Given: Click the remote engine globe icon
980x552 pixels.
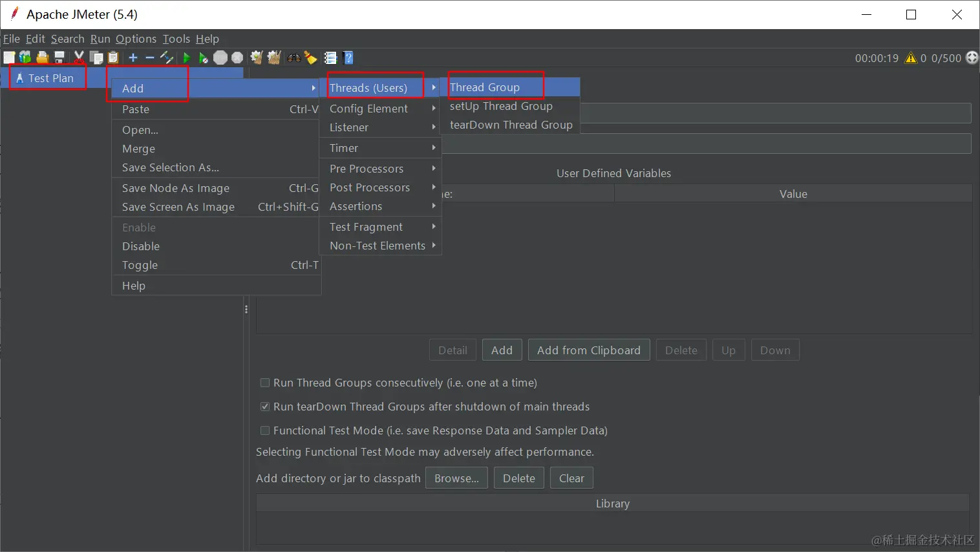Looking at the screenshot, I should coord(972,58).
